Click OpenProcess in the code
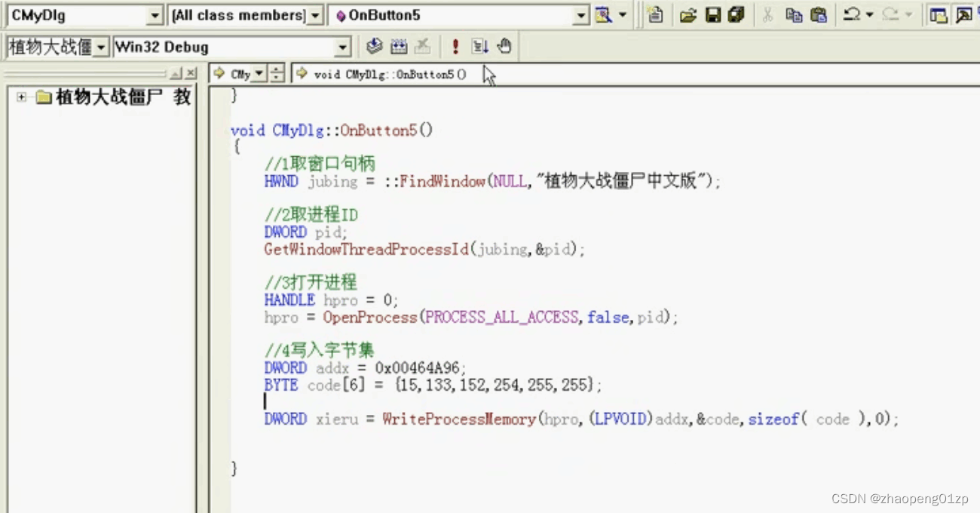The height and width of the screenshot is (513, 980). [x=370, y=318]
